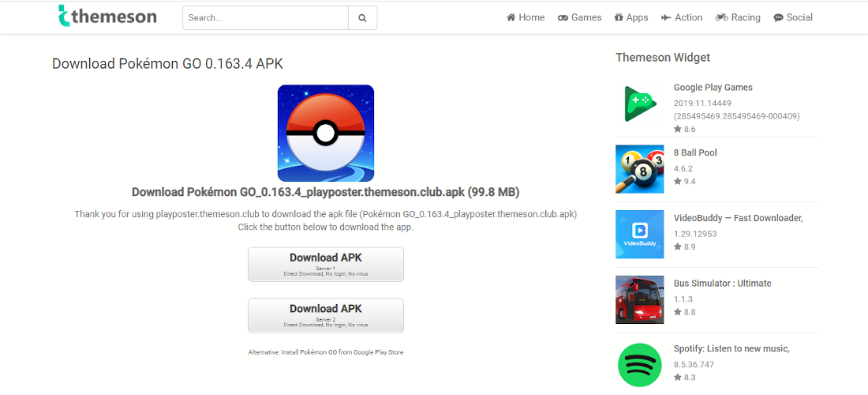
Task: Focus the Search input field
Action: point(266,17)
